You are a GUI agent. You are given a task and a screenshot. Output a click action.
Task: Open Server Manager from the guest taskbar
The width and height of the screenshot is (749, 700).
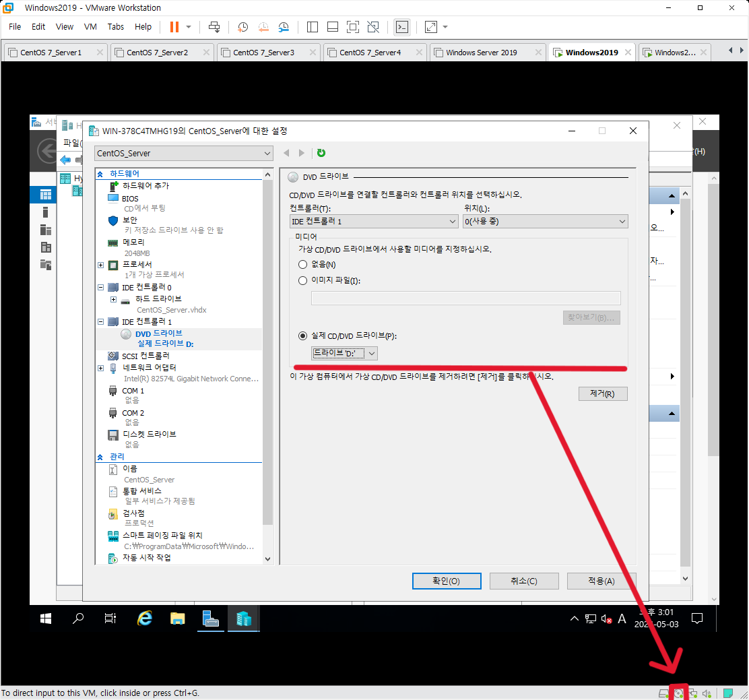coord(211,618)
